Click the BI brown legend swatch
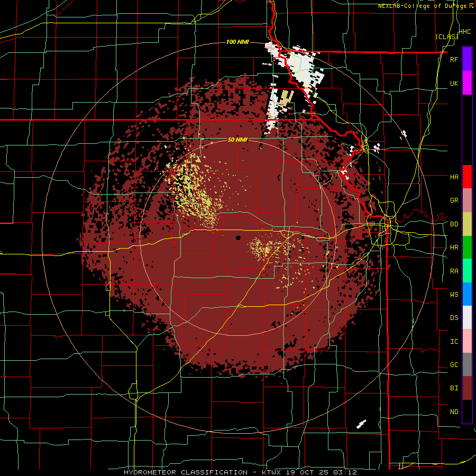The height and width of the screenshot is (476, 476). point(467,388)
